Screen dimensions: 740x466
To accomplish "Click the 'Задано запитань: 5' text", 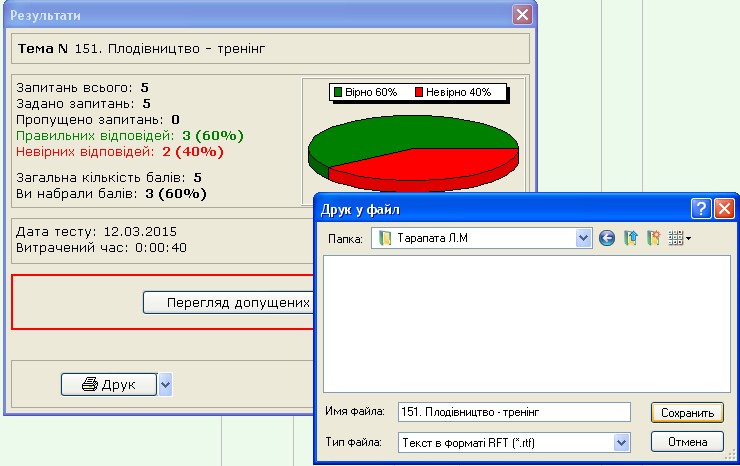I will (84, 104).
